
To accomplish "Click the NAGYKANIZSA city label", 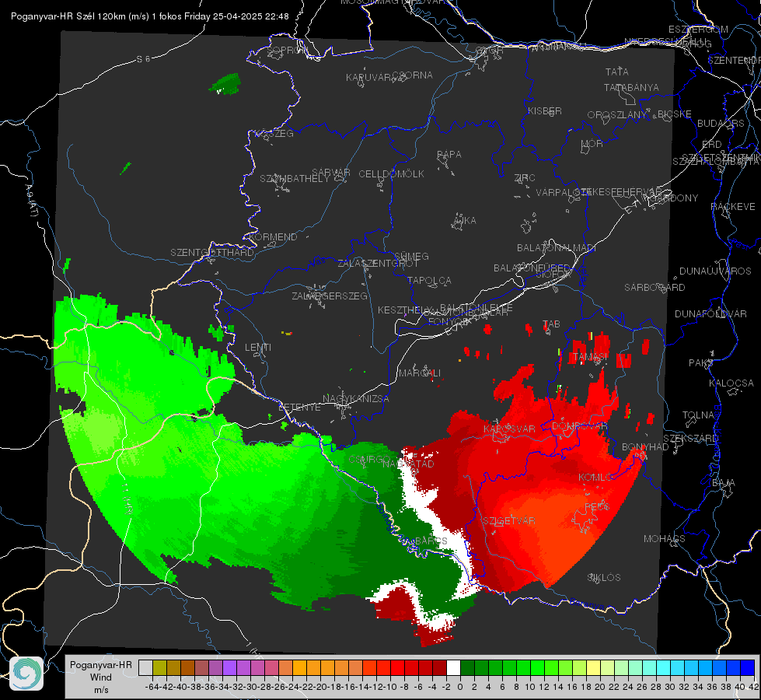I will tap(356, 399).
